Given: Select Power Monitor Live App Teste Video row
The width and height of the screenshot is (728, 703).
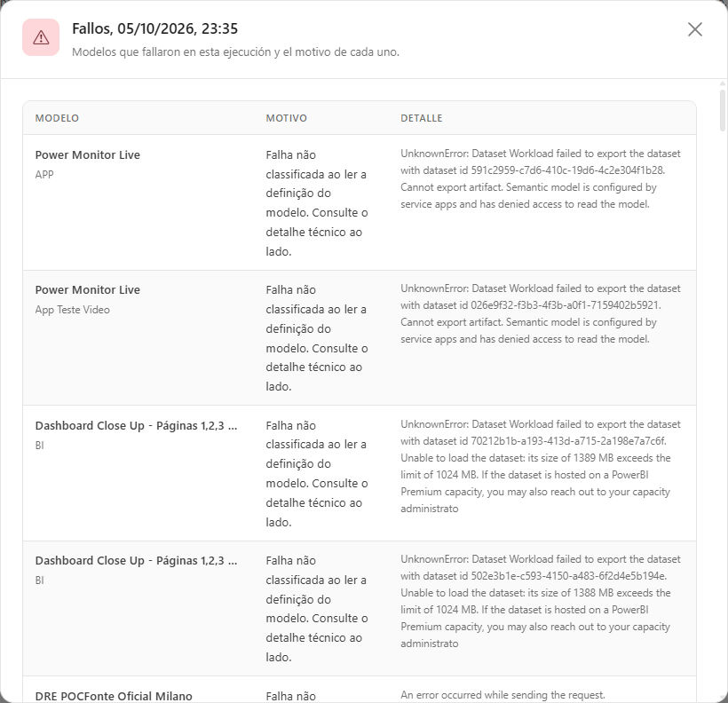Looking at the screenshot, I should click(360, 337).
